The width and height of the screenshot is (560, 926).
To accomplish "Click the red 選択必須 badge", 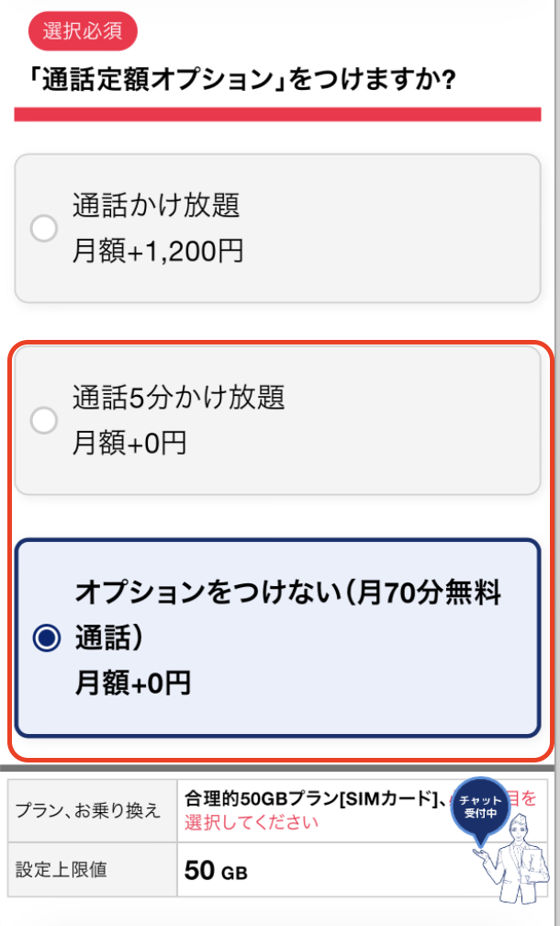I will pos(83,31).
